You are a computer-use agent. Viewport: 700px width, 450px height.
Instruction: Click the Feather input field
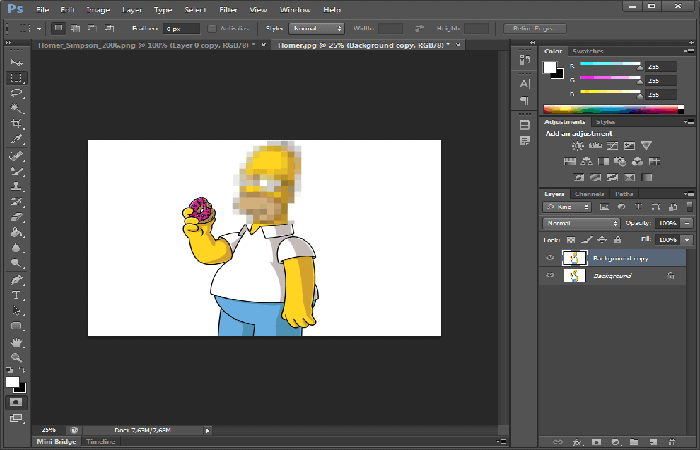pos(181,29)
